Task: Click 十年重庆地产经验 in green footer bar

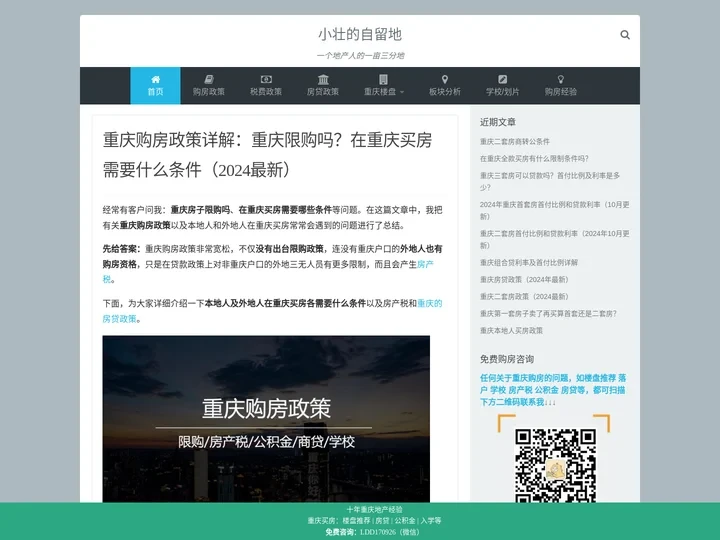Action: pos(374,510)
